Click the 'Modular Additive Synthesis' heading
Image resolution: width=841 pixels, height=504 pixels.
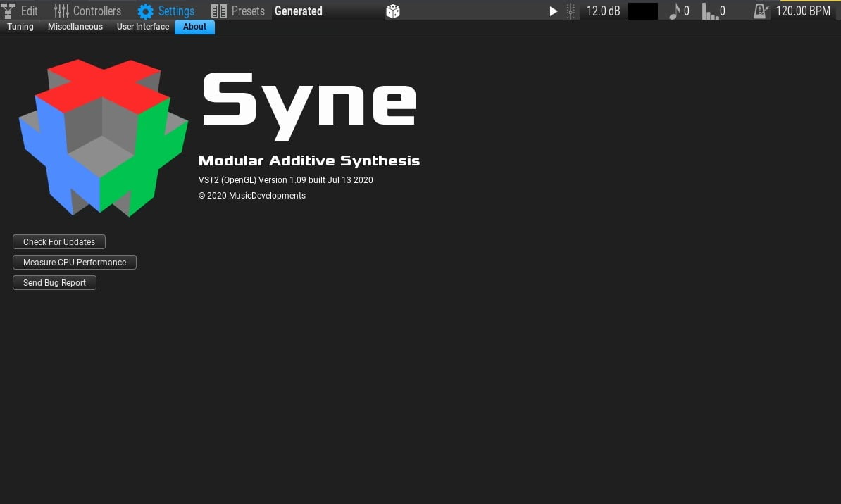309,161
